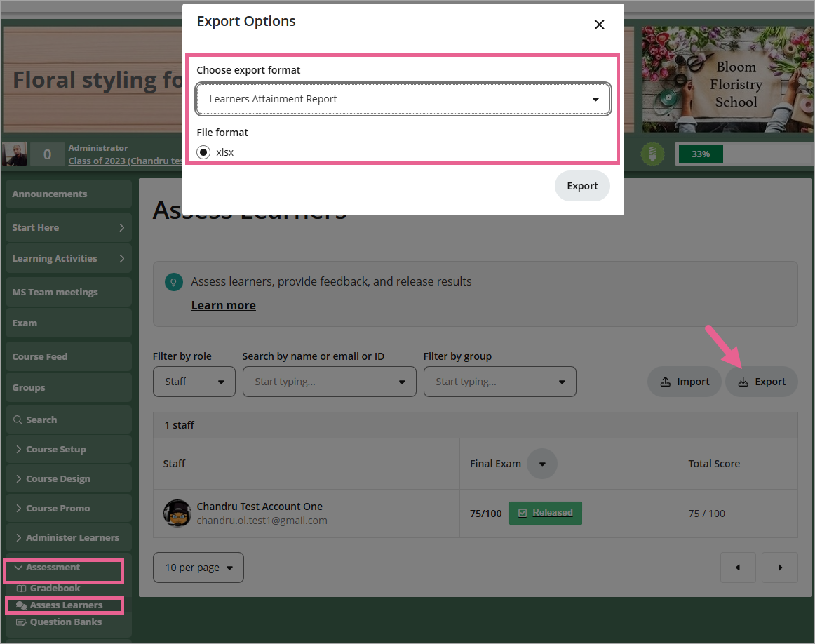
Task: Click the Released status badge
Action: [545, 513]
